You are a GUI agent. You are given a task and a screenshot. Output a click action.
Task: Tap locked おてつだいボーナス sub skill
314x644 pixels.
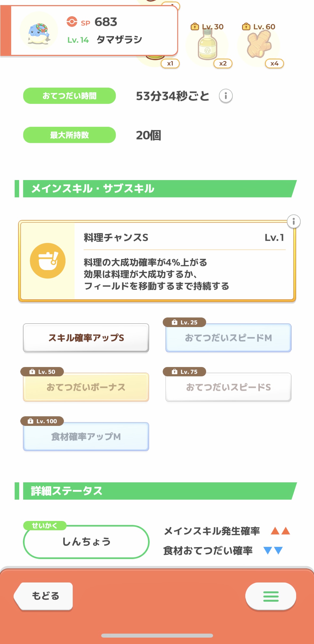(x=86, y=387)
